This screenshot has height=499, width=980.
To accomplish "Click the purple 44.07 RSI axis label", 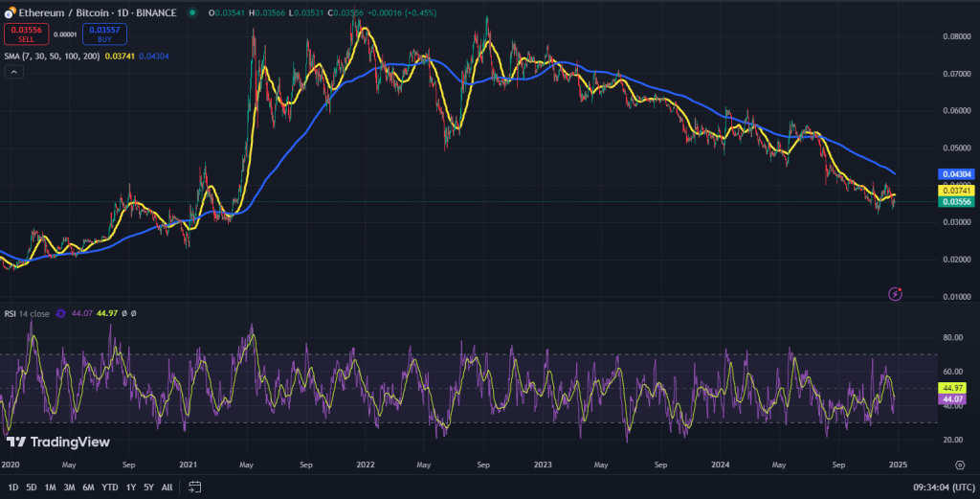I will coord(952,399).
